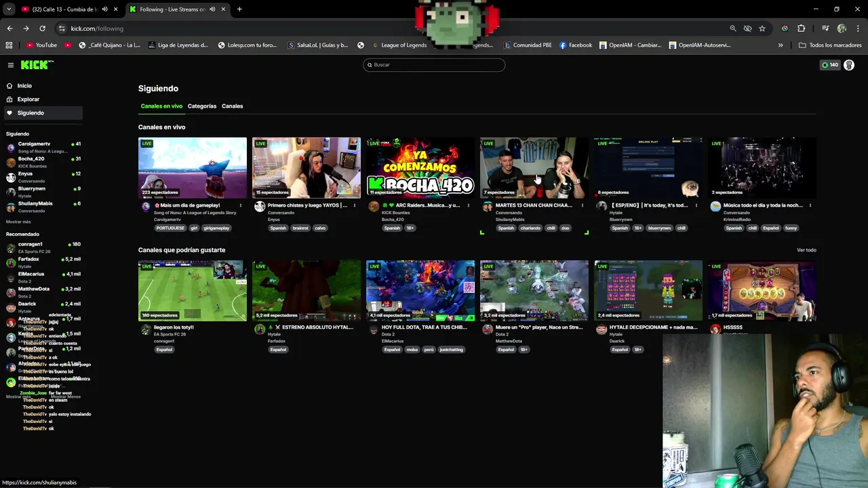The image size is (868, 488).
Task: Open the Farfadox avatar on Hytale card
Action: [x=260, y=329]
